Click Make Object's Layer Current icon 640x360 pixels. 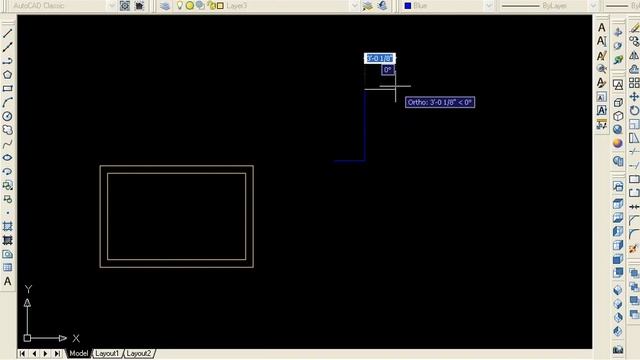368,6
